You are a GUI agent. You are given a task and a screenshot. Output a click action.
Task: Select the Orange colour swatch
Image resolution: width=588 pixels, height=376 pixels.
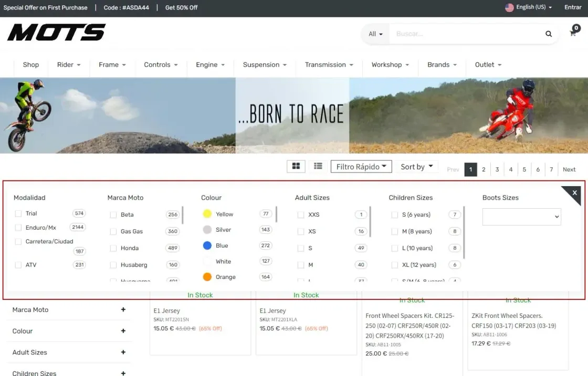tap(207, 277)
